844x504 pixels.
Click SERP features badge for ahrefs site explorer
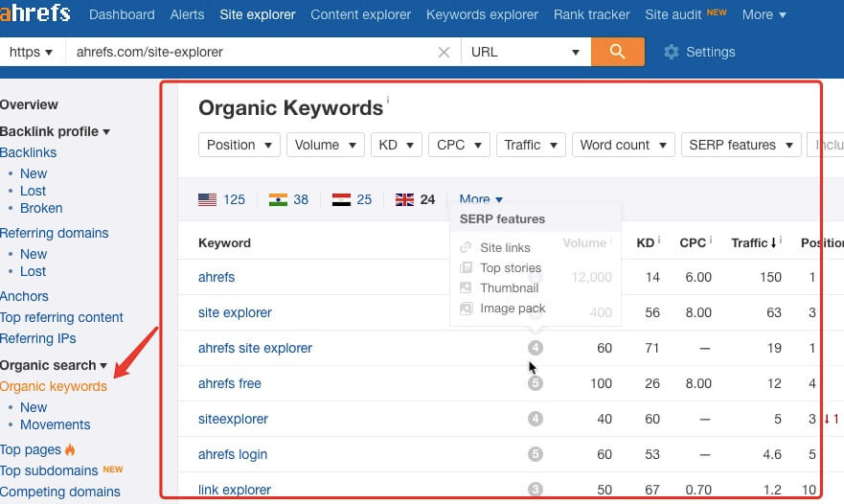535,348
